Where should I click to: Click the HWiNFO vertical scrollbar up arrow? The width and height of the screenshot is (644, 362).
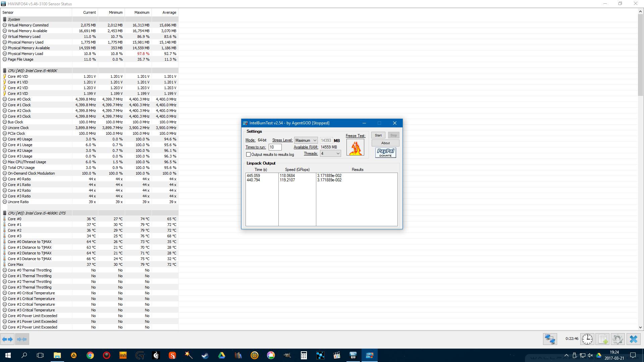[640, 11]
